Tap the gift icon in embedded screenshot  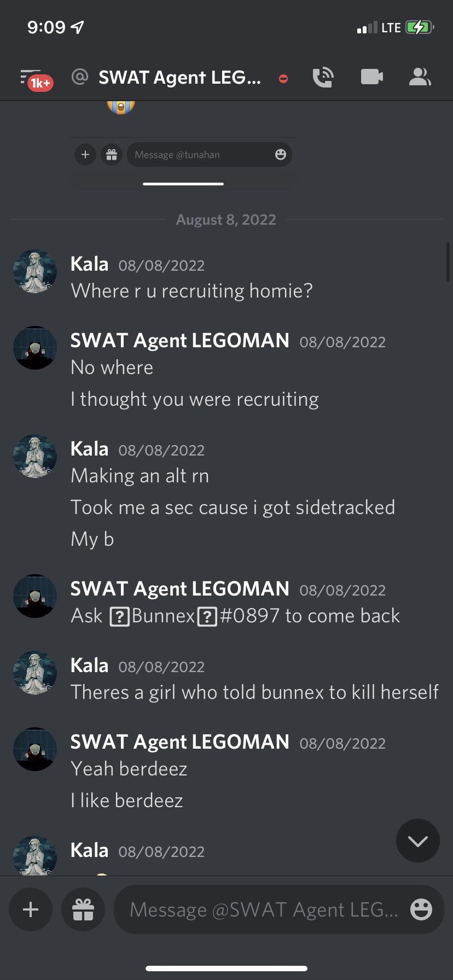pyautogui.click(x=112, y=155)
